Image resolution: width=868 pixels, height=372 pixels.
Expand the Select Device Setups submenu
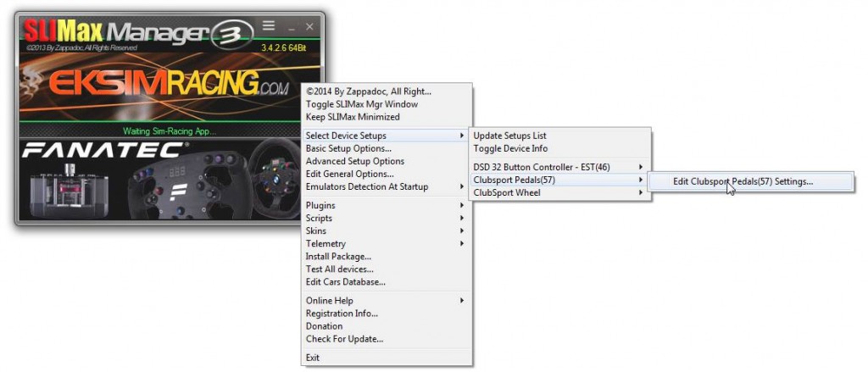386,136
